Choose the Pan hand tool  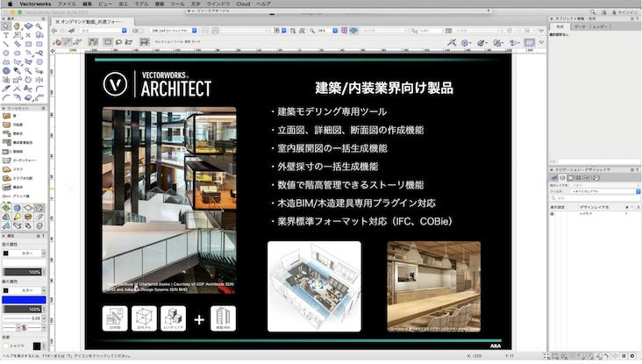click(x=17, y=26)
